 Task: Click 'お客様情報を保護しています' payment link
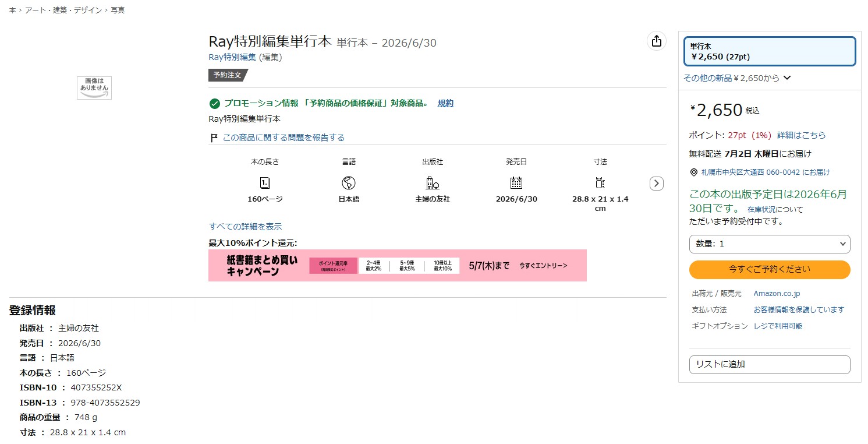(799, 310)
